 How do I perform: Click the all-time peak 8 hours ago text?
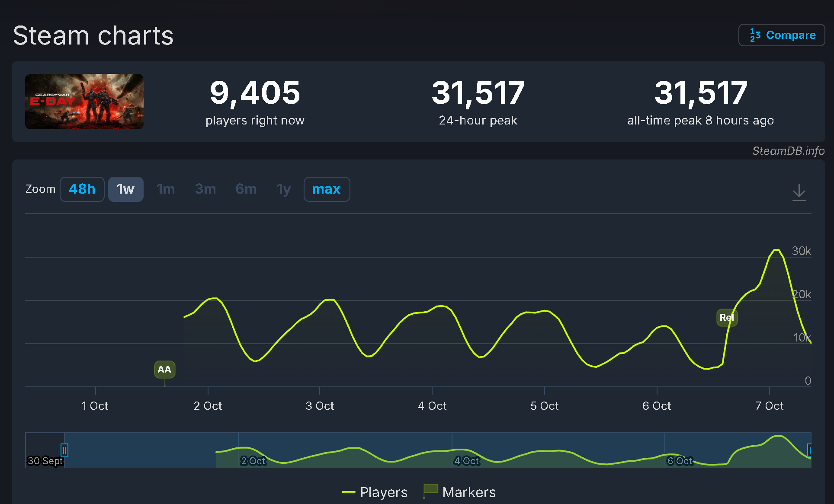[700, 120]
